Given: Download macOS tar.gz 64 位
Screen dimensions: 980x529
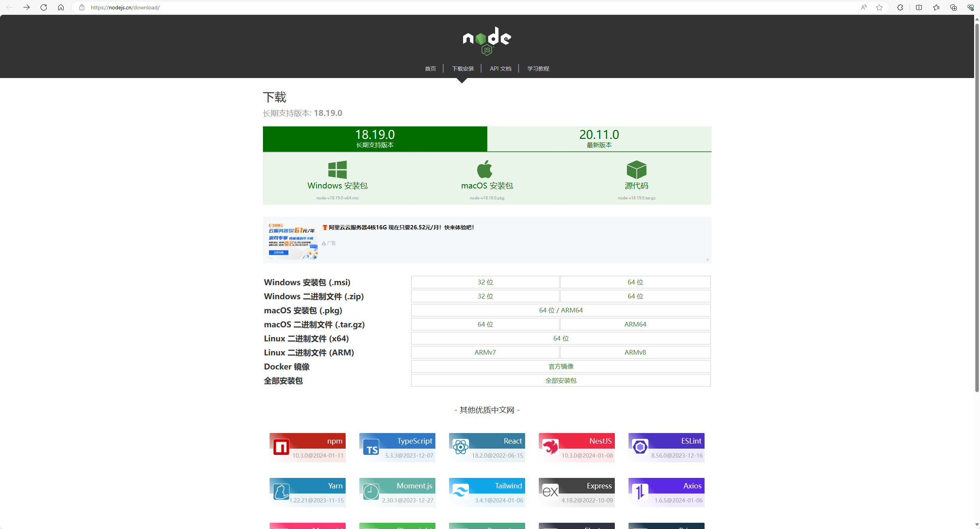Looking at the screenshot, I should click(485, 324).
